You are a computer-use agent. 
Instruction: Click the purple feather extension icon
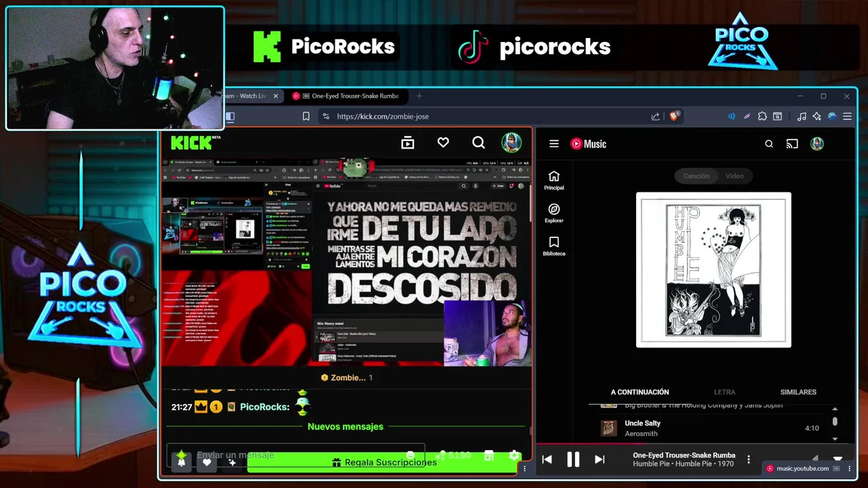click(x=747, y=117)
